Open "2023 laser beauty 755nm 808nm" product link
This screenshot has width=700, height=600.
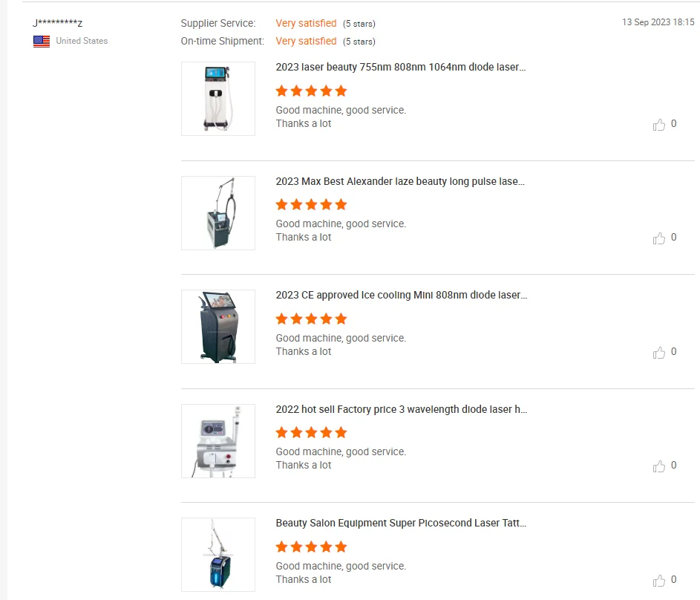(401, 67)
